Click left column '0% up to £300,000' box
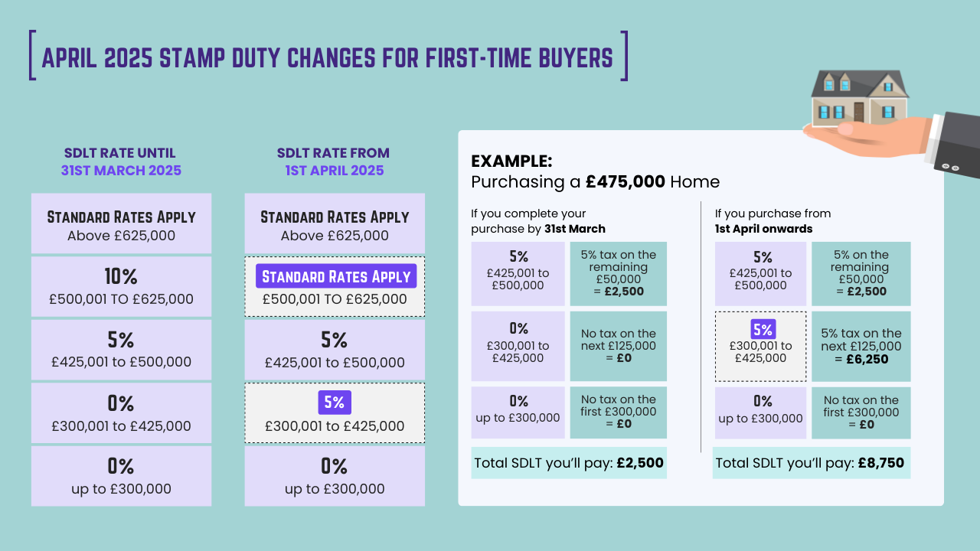The width and height of the screenshot is (980, 551). coord(121,476)
